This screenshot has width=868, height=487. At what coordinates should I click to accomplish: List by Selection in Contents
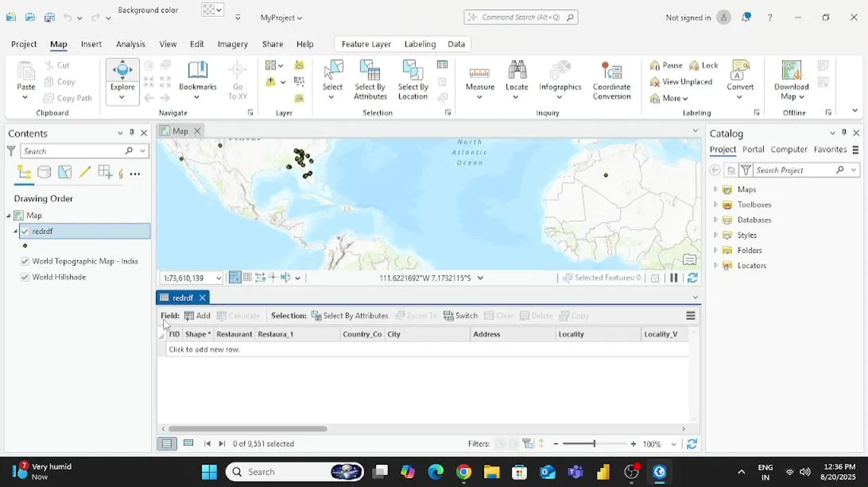[x=64, y=172]
